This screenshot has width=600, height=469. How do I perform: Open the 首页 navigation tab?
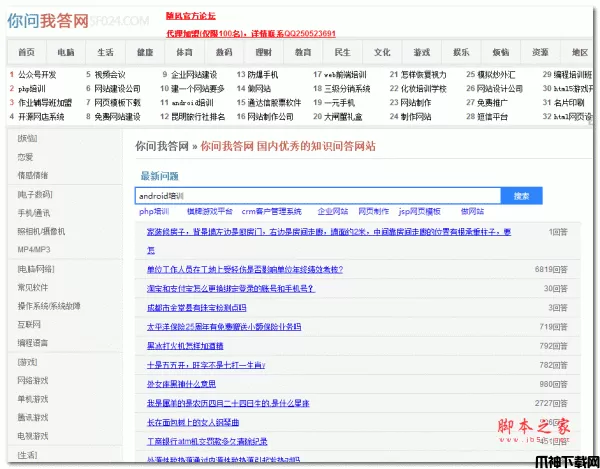(x=27, y=51)
